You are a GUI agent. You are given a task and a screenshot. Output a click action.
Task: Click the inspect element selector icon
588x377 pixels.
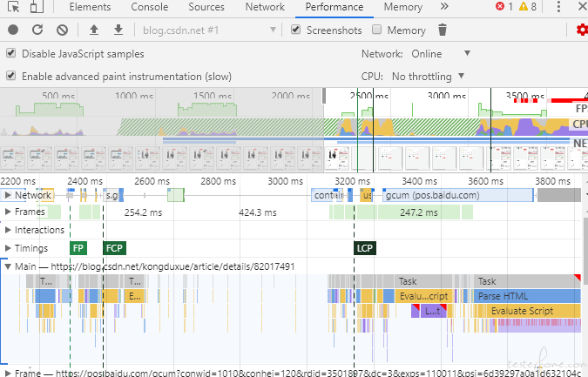12,7
